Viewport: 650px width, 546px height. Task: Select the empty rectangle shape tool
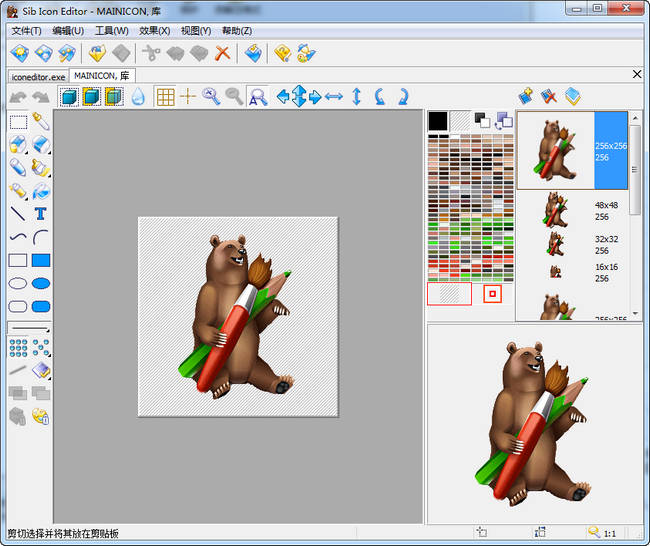[18, 260]
